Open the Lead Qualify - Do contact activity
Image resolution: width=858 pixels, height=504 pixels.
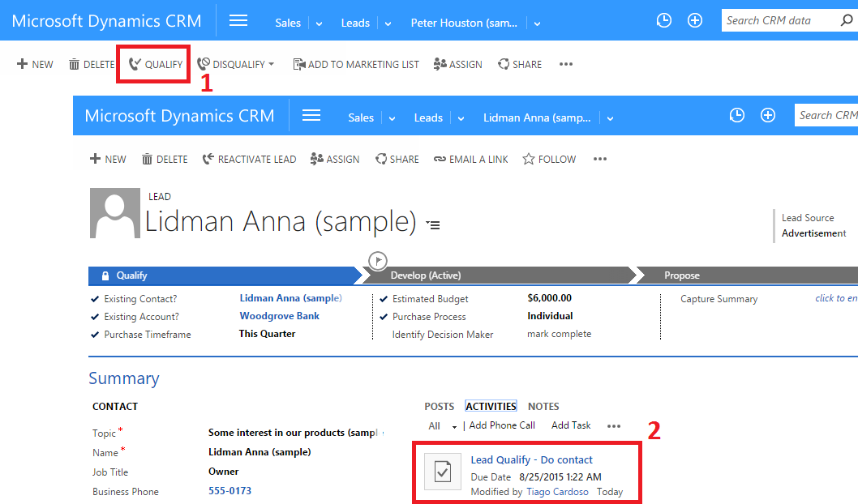(x=531, y=459)
